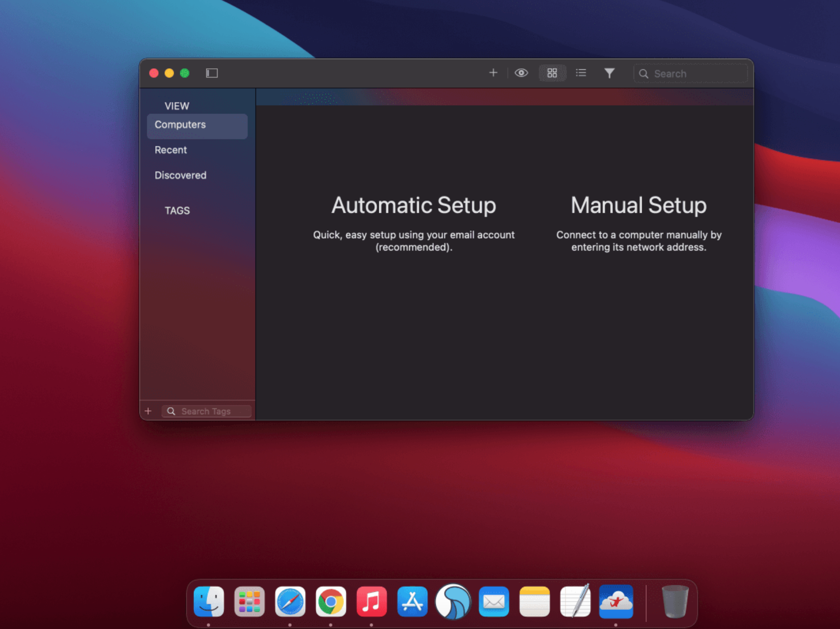This screenshot has height=629, width=840.
Task: Switch to list view
Action: (x=581, y=73)
